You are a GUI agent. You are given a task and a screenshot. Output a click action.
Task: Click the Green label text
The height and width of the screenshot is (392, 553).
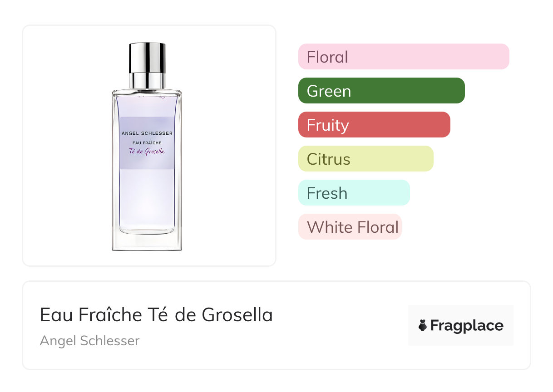coord(329,91)
